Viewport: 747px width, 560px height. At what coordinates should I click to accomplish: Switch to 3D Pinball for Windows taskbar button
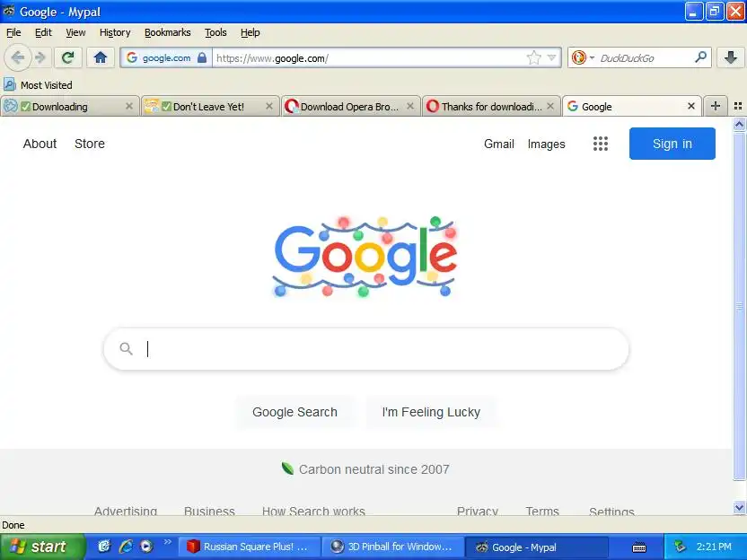[x=392, y=547]
